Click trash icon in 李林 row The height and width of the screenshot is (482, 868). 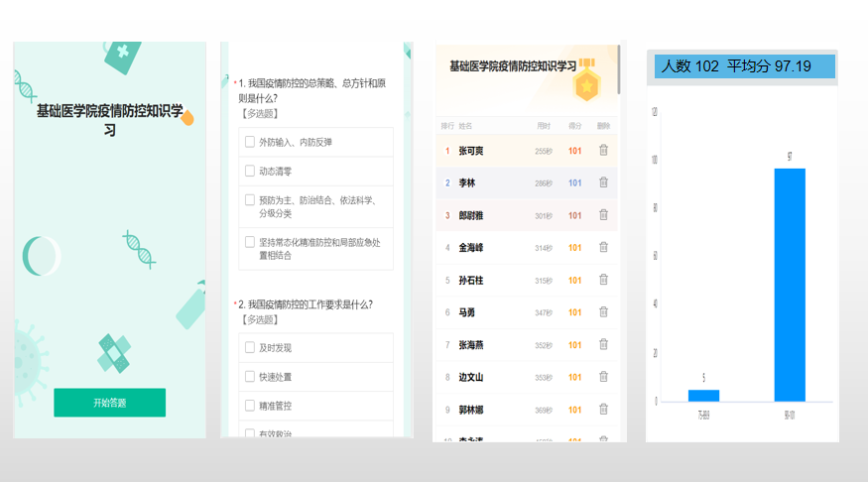pyautogui.click(x=603, y=182)
